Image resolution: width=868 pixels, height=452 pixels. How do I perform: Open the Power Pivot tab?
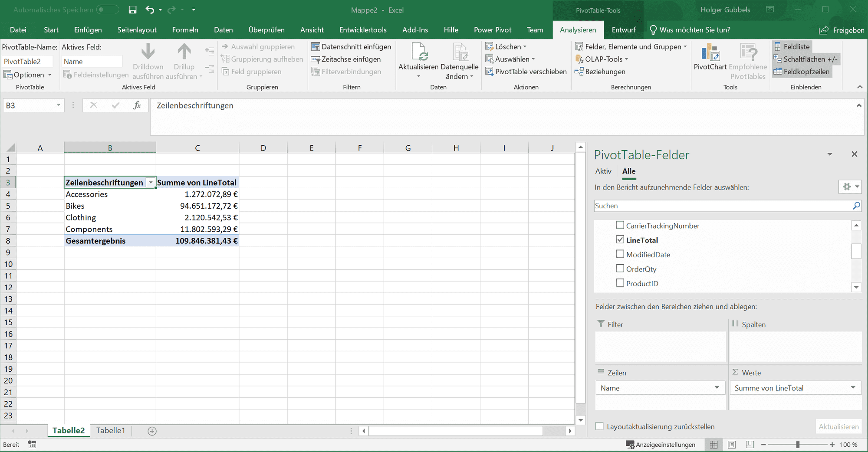pos(493,30)
